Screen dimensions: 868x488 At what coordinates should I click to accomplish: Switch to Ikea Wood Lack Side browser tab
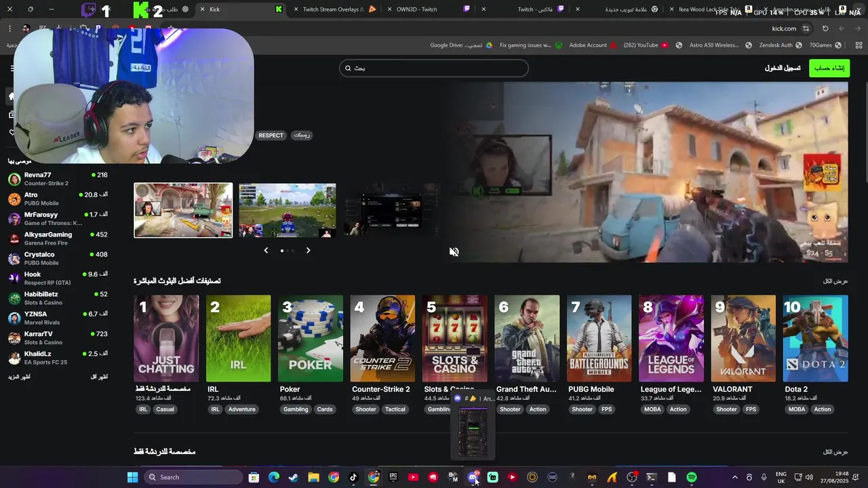(712, 9)
